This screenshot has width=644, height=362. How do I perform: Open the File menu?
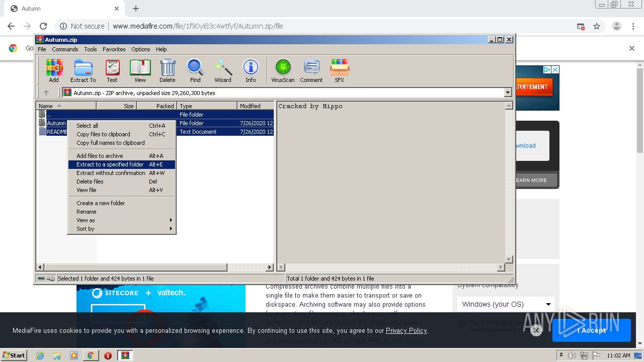coord(42,49)
